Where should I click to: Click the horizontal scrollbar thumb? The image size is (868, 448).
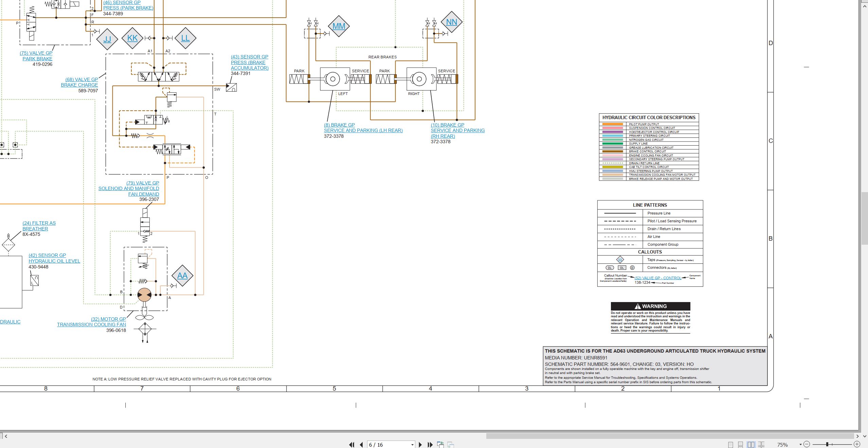coord(670,436)
